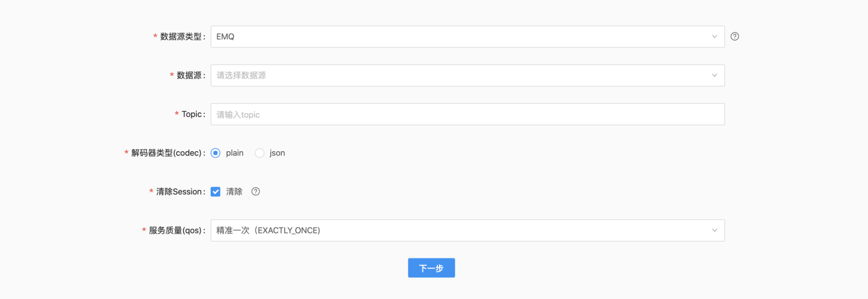This screenshot has height=299, width=868.
Task: Click the 数据源 field label
Action: (x=189, y=75)
